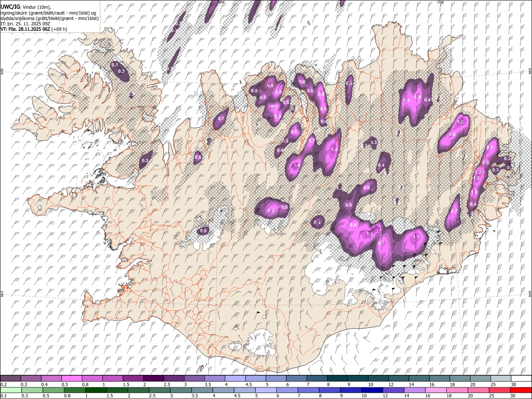Click the '1.1' snowfall value on the map

(416, 237)
